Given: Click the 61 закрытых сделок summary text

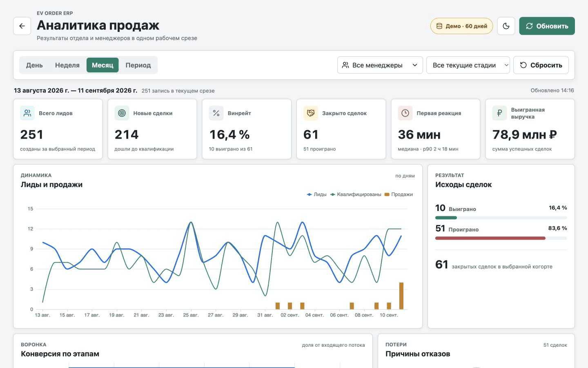Looking at the screenshot, I should point(494,265).
